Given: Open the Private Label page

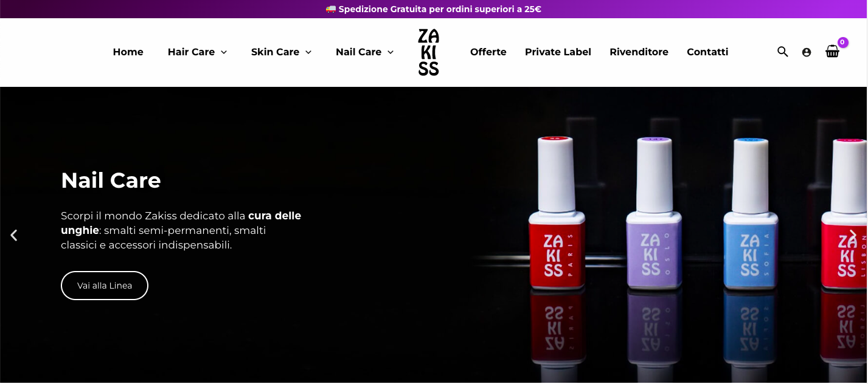Looking at the screenshot, I should click(x=558, y=52).
